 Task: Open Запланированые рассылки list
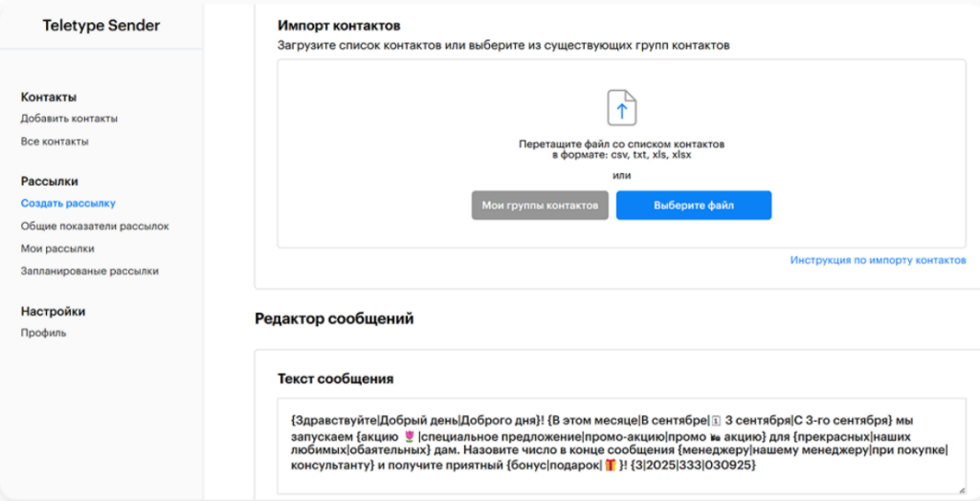[x=90, y=271]
